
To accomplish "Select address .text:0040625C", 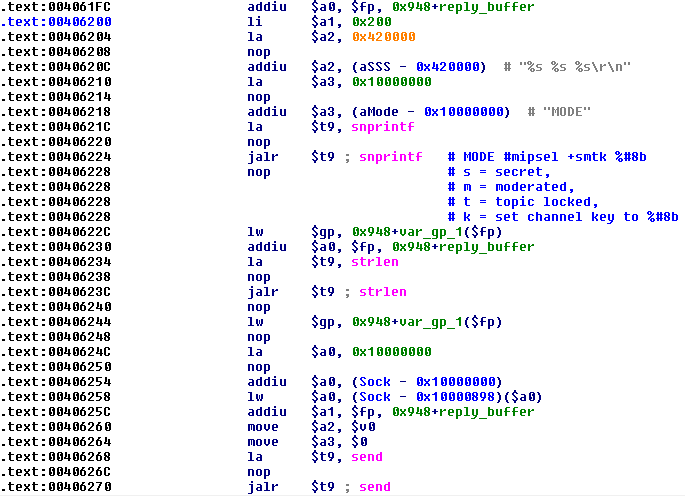I will (56, 412).
